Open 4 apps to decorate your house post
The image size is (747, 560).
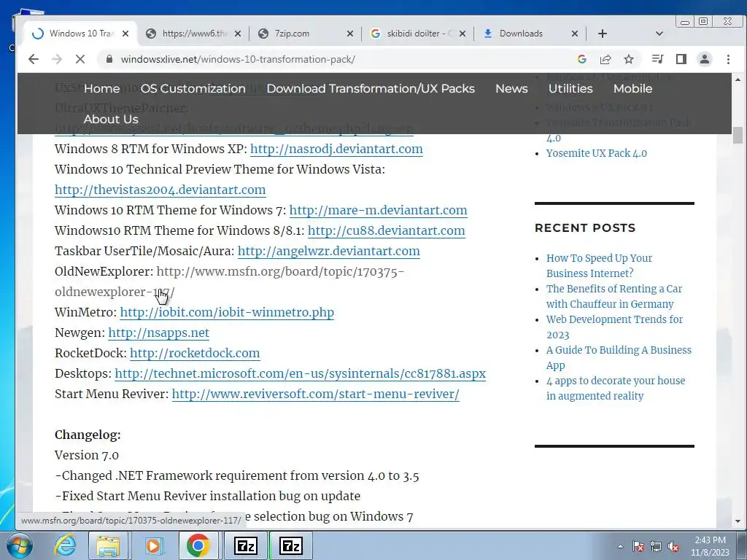pos(616,388)
